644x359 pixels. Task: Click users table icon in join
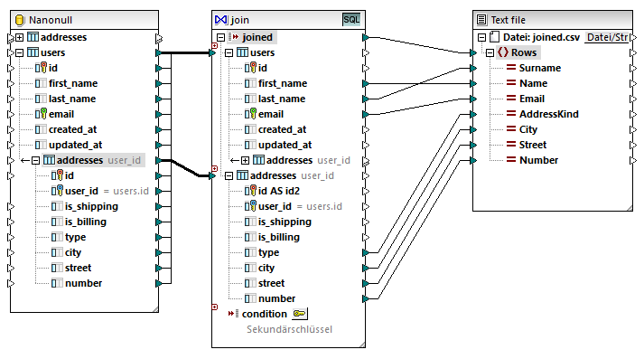(x=242, y=52)
